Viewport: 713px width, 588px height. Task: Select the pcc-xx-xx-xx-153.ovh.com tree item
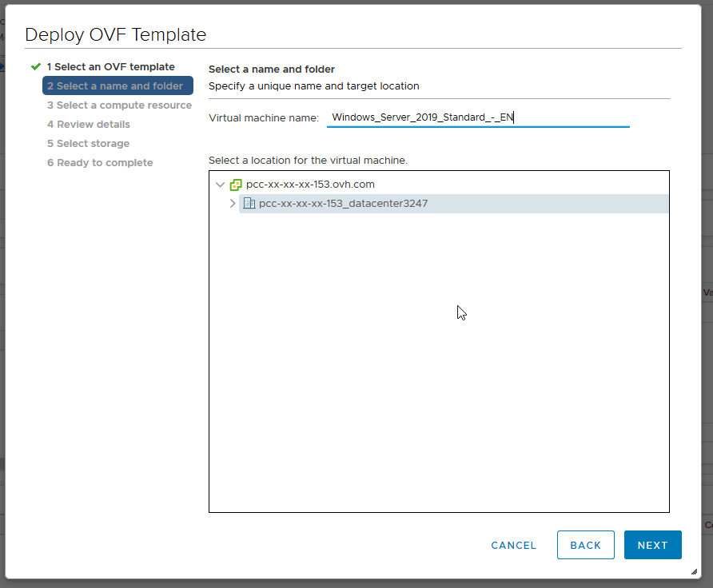click(x=310, y=185)
